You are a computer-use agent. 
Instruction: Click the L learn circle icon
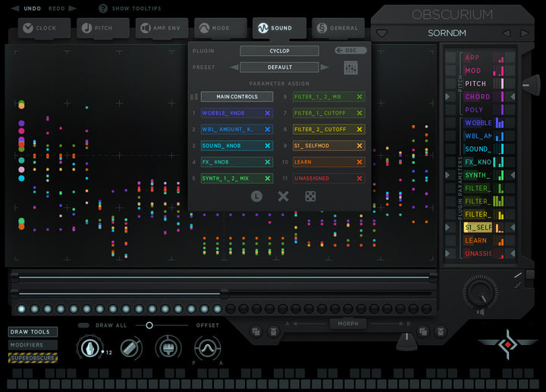pyautogui.click(x=256, y=196)
